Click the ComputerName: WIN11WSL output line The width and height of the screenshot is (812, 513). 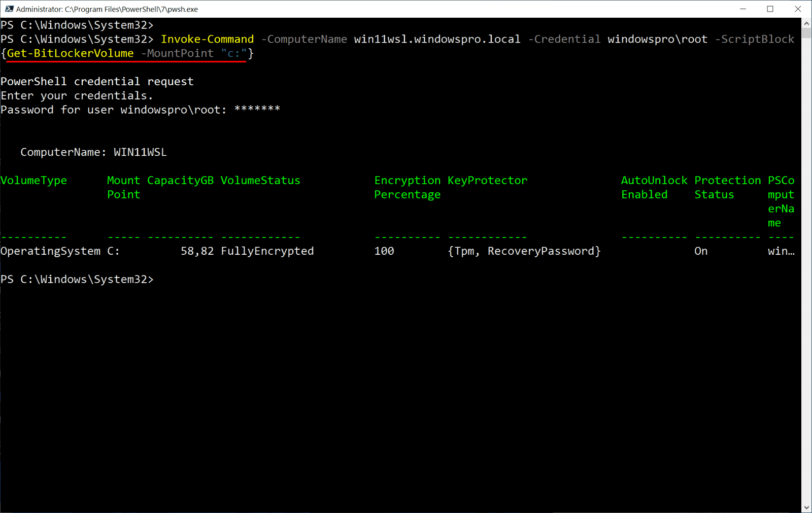point(93,152)
